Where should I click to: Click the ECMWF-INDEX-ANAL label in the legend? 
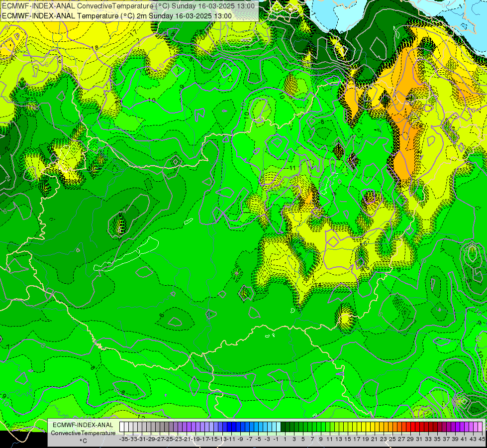(83, 425)
